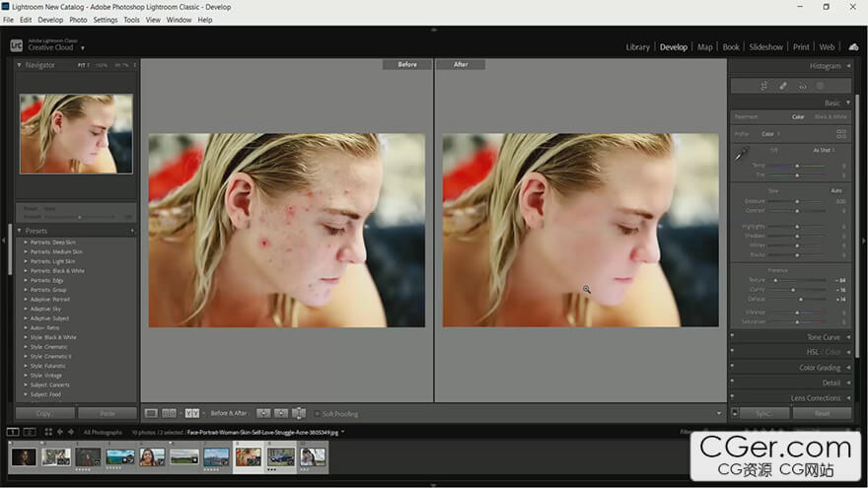Switch to Loupe view mode
The width and height of the screenshot is (868, 488).
[x=151, y=413]
